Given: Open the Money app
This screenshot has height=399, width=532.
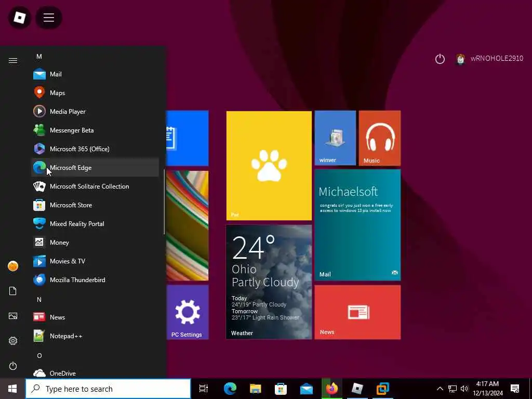Looking at the screenshot, I should pyautogui.click(x=95, y=242).
